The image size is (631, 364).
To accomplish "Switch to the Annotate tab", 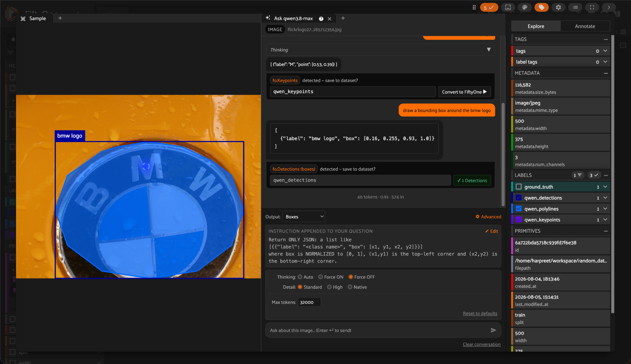I will point(585,26).
